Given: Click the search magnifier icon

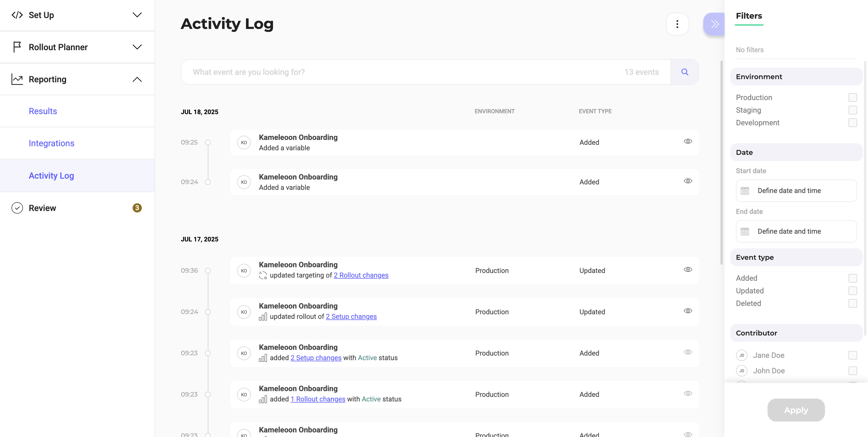Looking at the screenshot, I should (684, 72).
